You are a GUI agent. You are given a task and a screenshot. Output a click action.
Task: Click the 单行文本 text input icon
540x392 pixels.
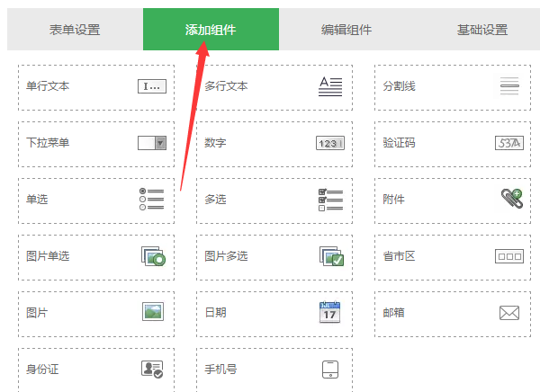pyautogui.click(x=152, y=87)
